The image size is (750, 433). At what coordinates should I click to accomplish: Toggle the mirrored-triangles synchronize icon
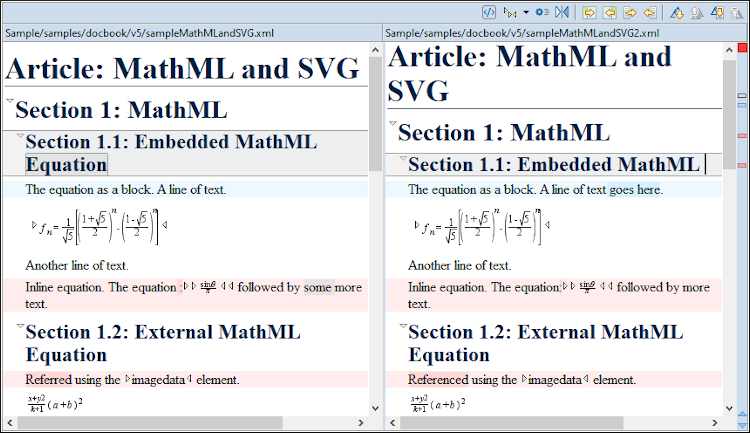(563, 13)
